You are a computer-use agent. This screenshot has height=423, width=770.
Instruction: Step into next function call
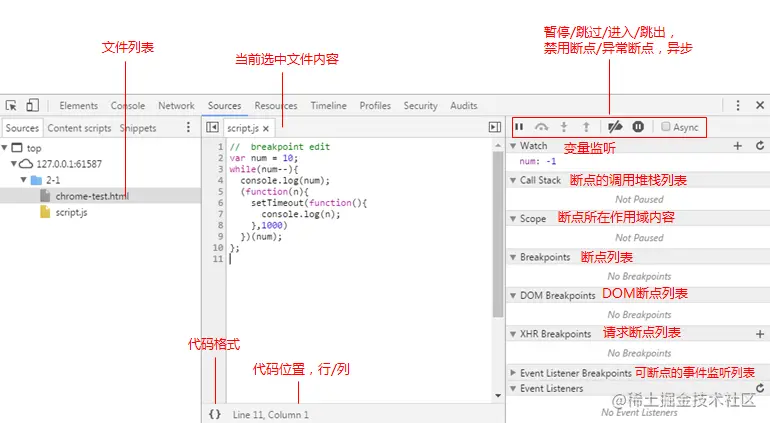tap(564, 127)
